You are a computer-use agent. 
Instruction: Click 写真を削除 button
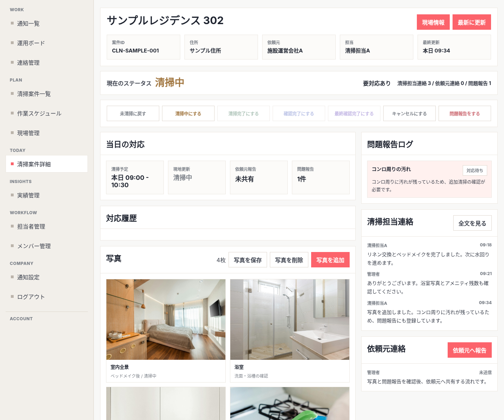tap(289, 260)
